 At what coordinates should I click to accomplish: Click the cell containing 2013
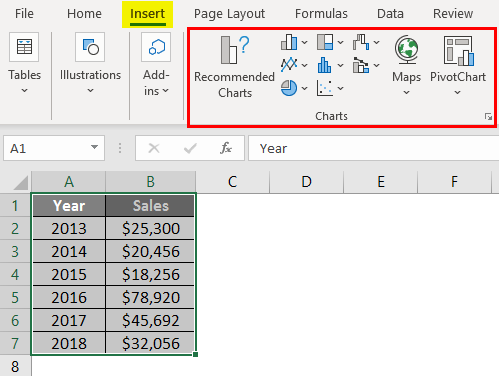point(69,228)
